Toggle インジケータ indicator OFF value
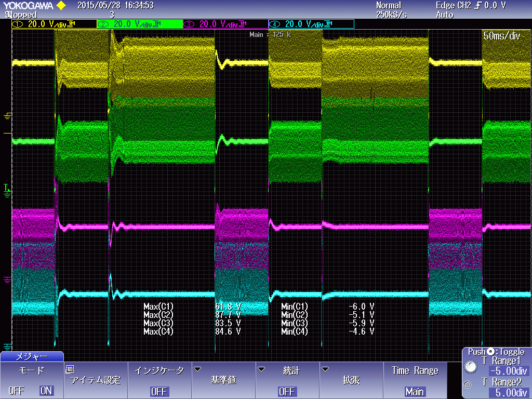Image resolution: width=532 pixels, height=399 pixels. pyautogui.click(x=159, y=392)
